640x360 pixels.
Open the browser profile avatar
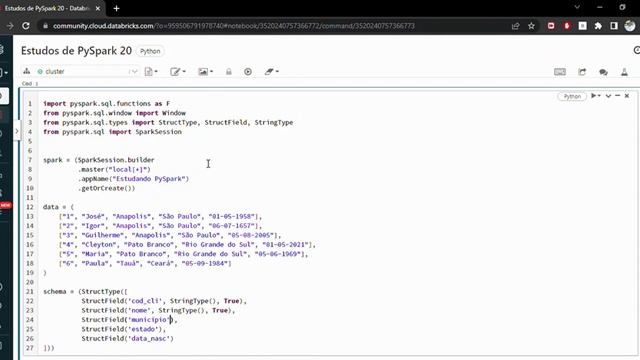(630, 26)
